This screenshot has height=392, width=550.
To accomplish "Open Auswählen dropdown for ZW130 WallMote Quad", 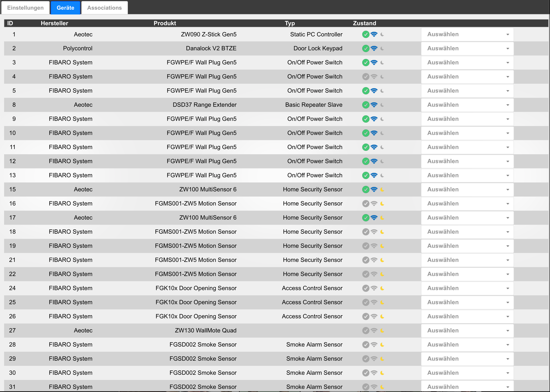I will [x=467, y=331].
